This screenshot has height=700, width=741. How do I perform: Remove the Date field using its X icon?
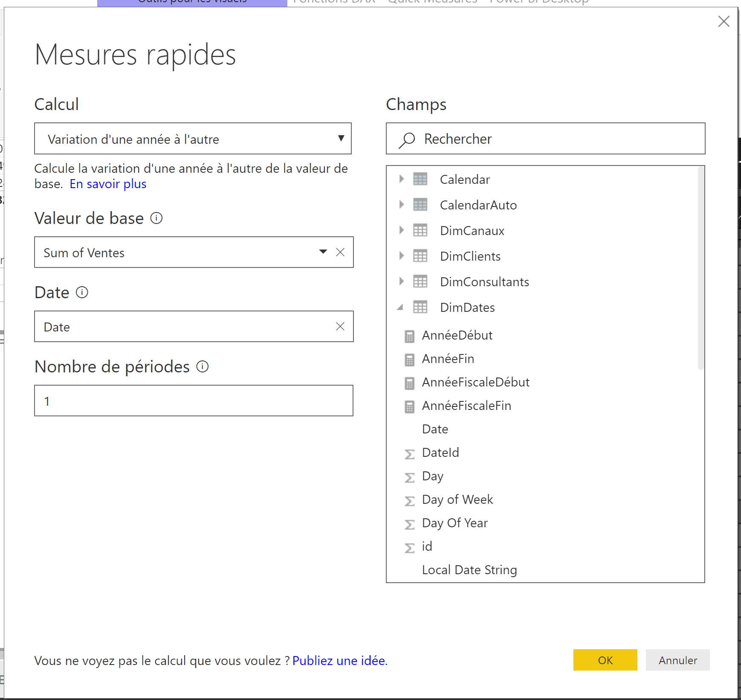tap(340, 326)
